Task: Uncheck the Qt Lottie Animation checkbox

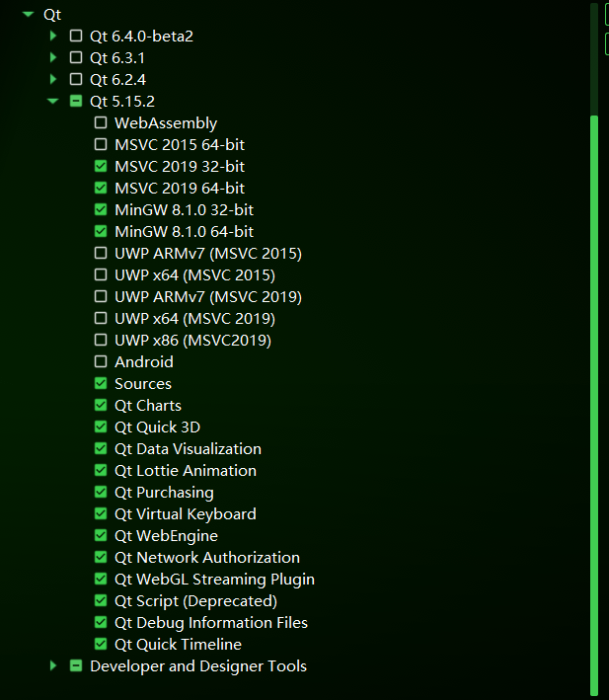Action: pyautogui.click(x=101, y=470)
